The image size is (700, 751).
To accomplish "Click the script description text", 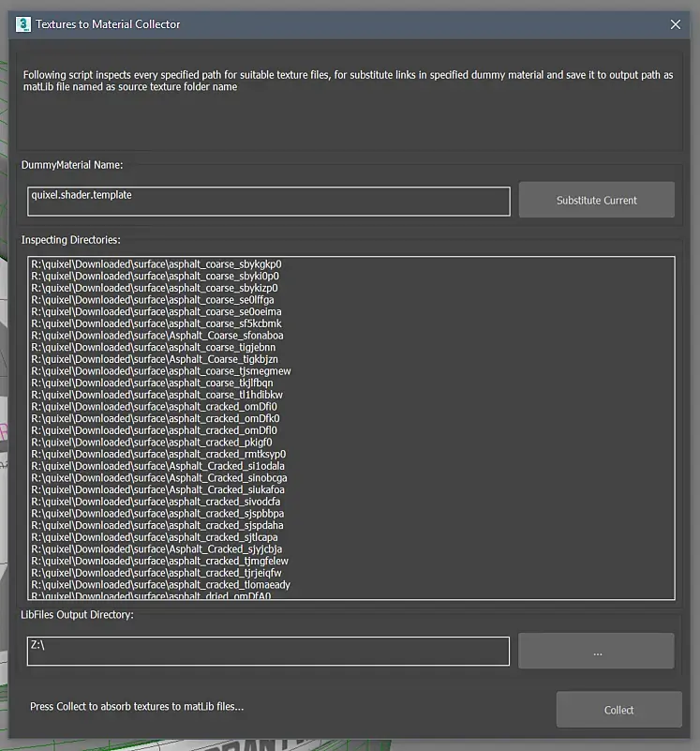I will tap(348, 81).
